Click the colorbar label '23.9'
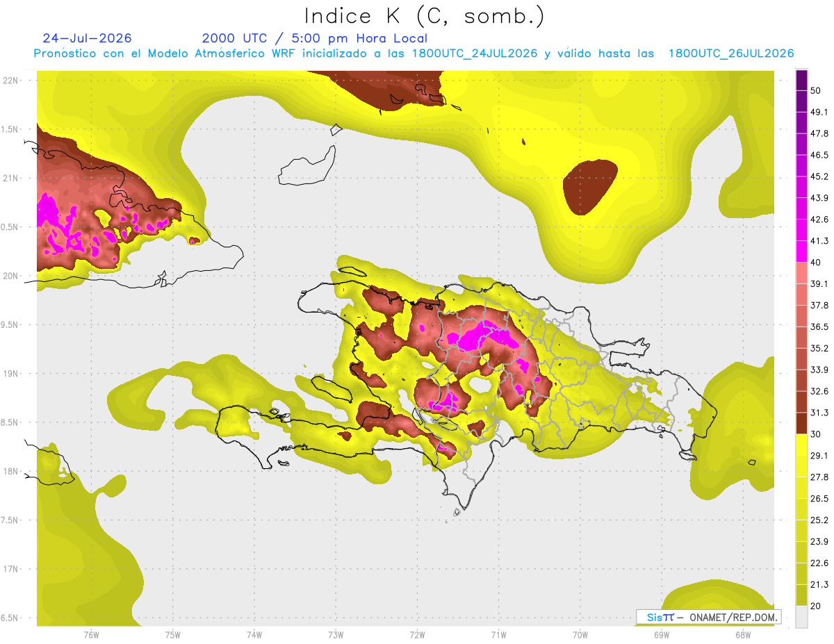834x644 pixels. coord(819,541)
